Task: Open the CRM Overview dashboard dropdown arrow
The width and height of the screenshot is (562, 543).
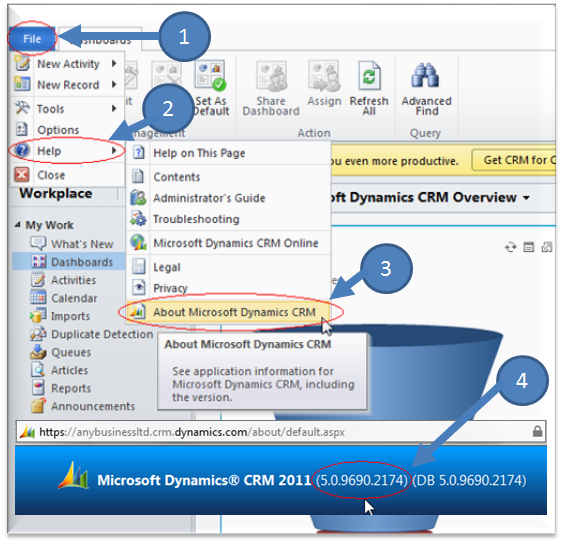Action: pos(526,198)
